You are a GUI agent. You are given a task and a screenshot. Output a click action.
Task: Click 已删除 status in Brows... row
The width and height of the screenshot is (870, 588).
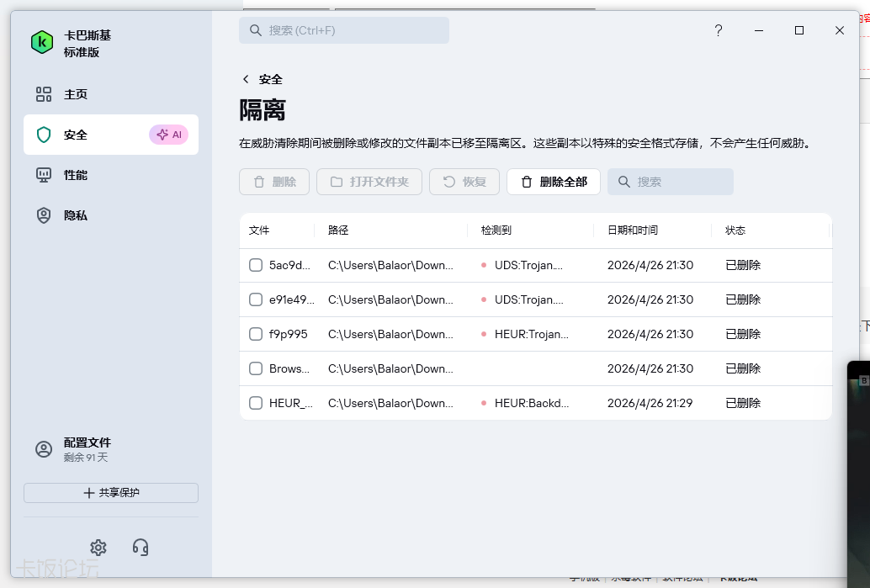tap(743, 368)
